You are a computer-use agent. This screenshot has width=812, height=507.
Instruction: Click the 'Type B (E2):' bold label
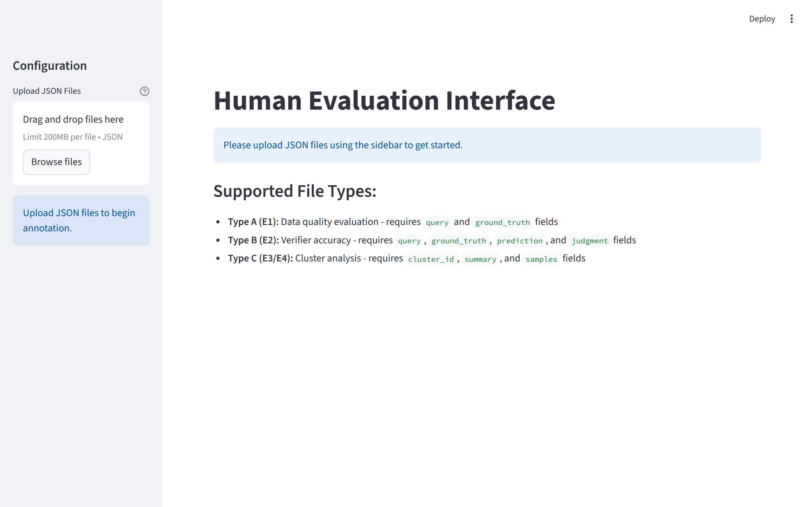[253, 240]
